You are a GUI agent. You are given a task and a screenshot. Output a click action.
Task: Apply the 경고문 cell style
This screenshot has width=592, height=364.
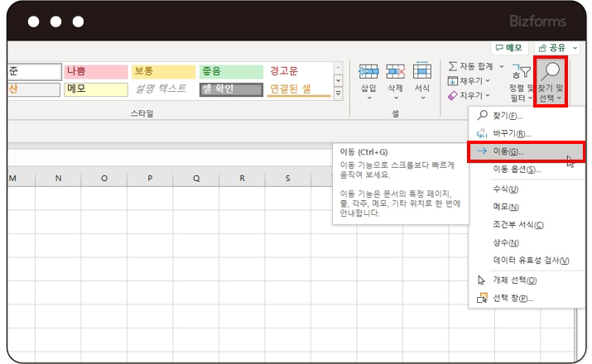tap(299, 71)
